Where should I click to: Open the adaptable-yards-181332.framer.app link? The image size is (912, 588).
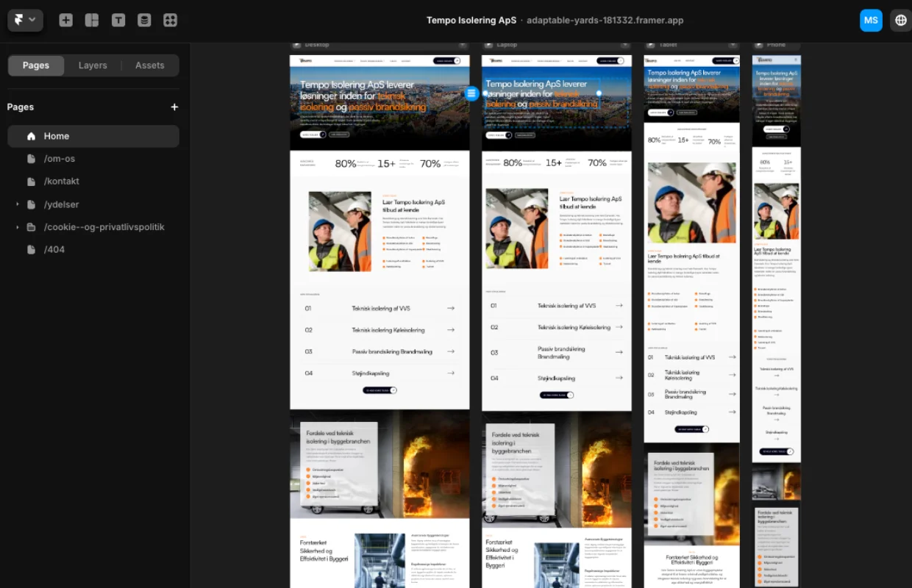(605, 21)
